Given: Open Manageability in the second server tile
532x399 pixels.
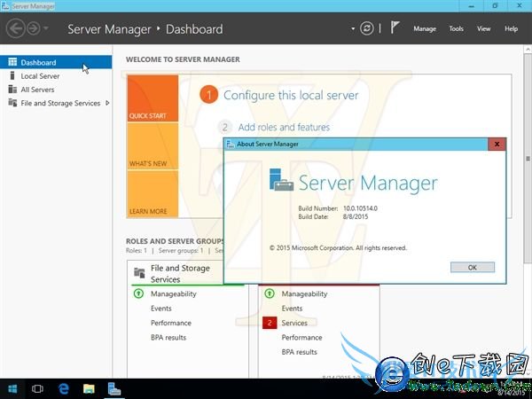Looking at the screenshot, I should tap(304, 293).
